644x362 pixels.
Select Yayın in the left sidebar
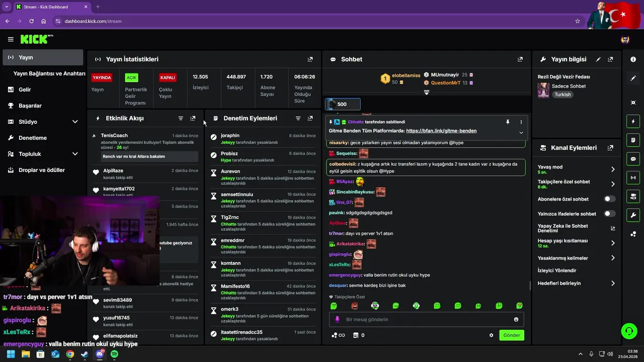point(43,57)
